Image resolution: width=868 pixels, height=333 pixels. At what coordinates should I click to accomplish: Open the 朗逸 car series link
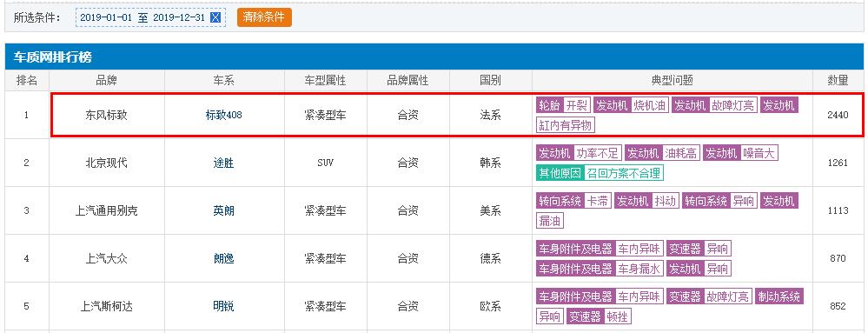pos(223,258)
